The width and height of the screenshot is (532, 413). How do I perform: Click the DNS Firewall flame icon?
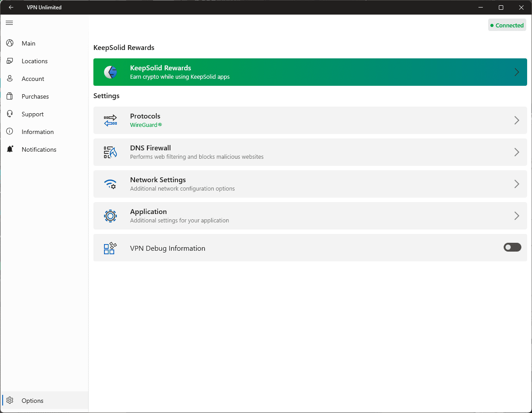(x=110, y=152)
